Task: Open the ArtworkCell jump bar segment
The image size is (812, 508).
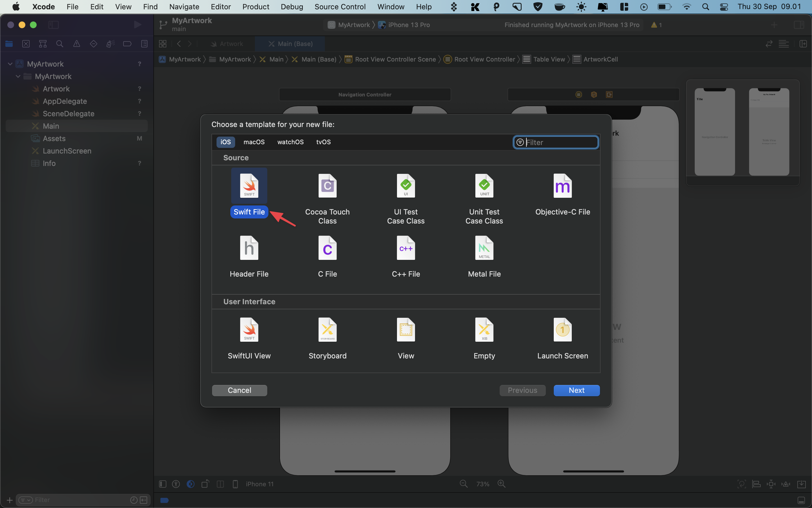Action: 595,59
